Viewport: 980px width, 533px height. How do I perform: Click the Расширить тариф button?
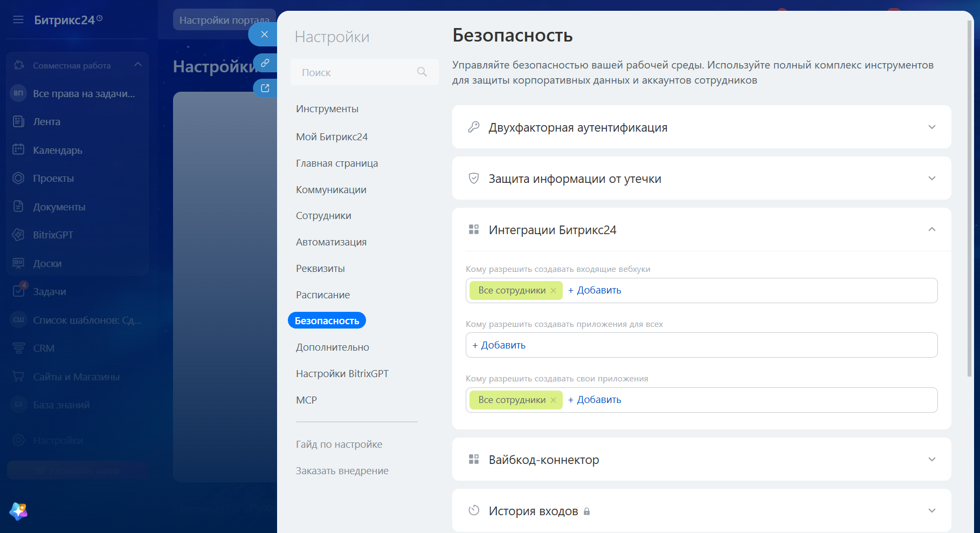coord(78,470)
